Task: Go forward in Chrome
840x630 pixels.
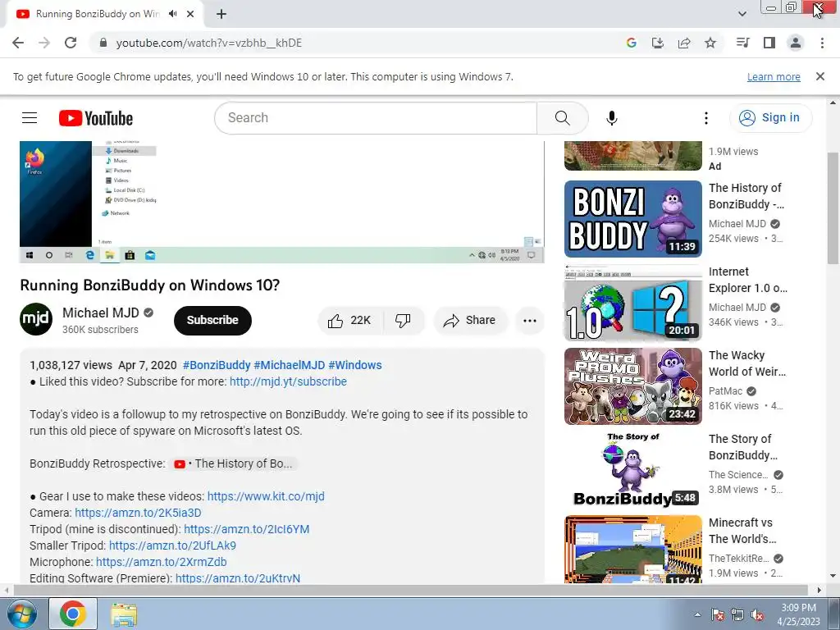Action: pyautogui.click(x=44, y=43)
